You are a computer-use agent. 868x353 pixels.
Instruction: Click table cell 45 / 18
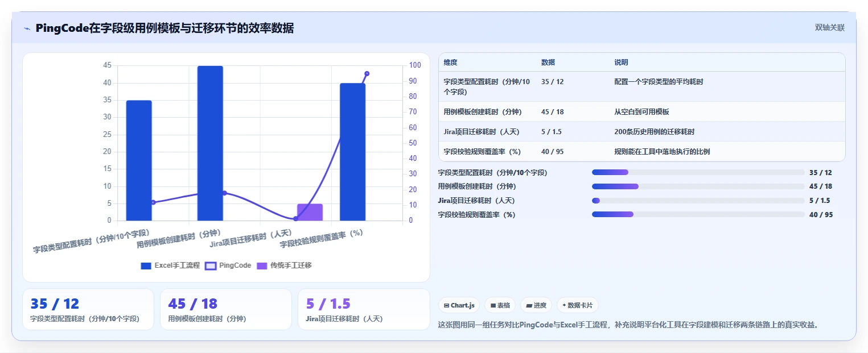click(x=552, y=112)
